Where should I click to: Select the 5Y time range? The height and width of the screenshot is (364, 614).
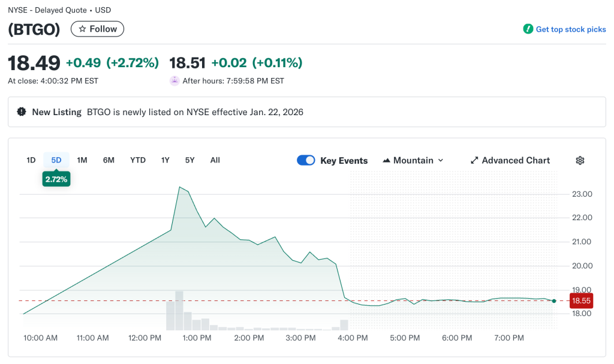189,160
